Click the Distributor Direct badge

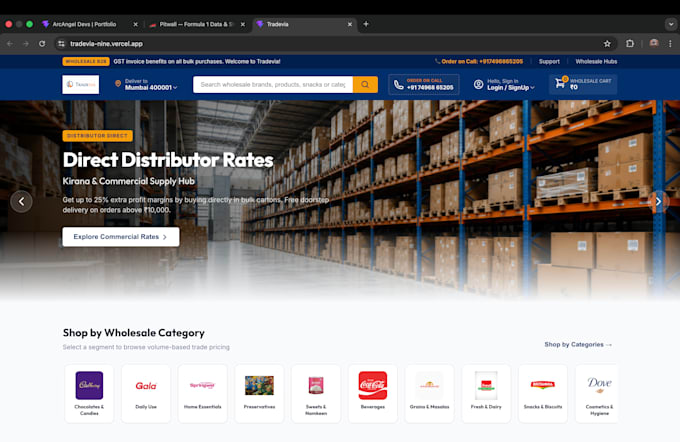click(98, 136)
